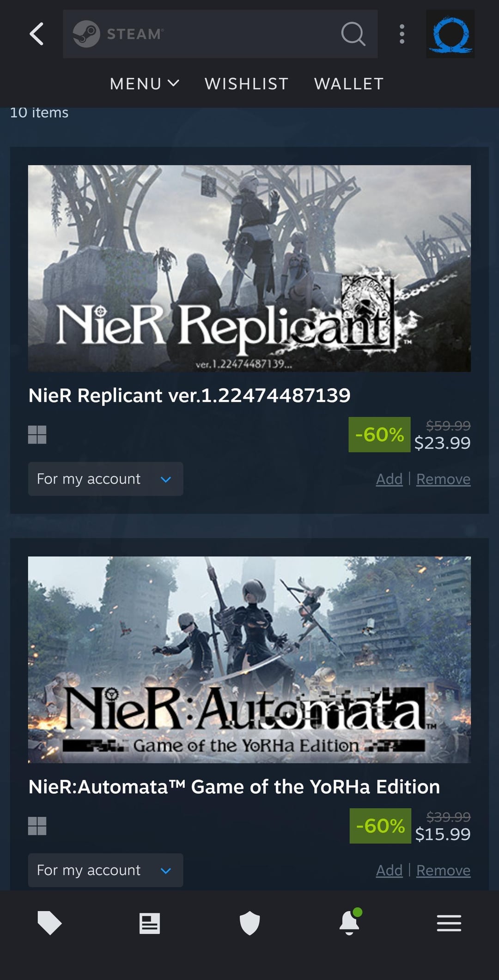Open account dropdown for NieR Replicant
499x980 pixels.
pos(105,479)
